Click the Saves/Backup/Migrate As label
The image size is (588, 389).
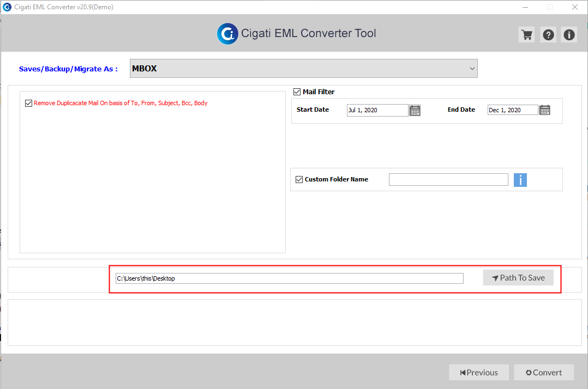pyautogui.click(x=68, y=69)
